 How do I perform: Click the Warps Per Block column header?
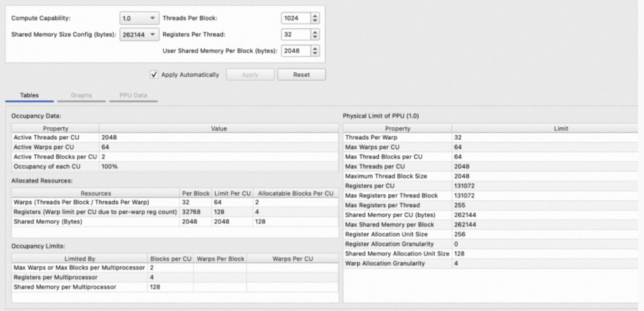[x=220, y=259]
